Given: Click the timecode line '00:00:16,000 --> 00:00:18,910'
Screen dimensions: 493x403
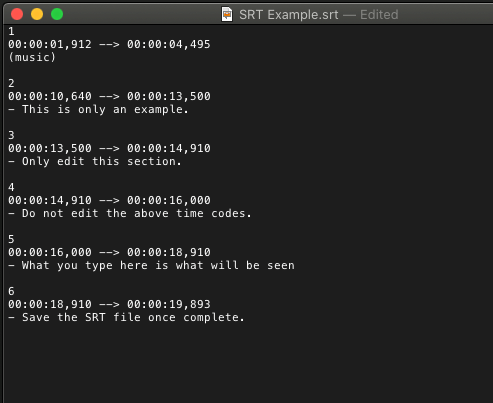Looking at the screenshot, I should coord(109,252).
